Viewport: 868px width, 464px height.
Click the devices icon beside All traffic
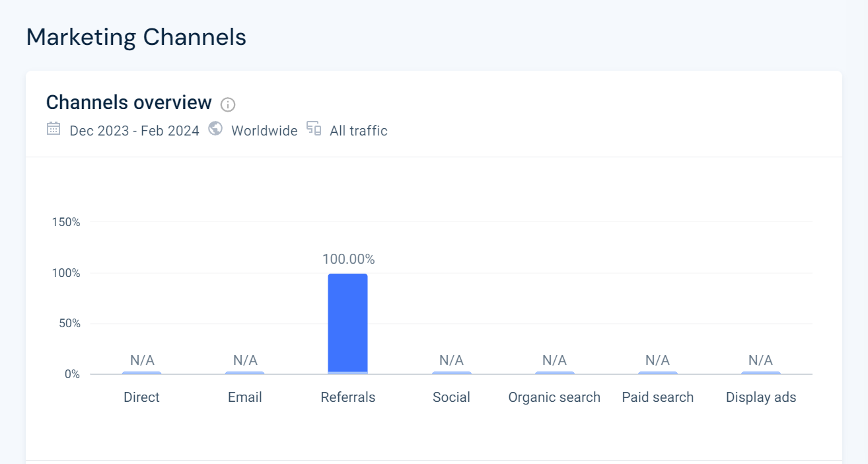point(314,129)
